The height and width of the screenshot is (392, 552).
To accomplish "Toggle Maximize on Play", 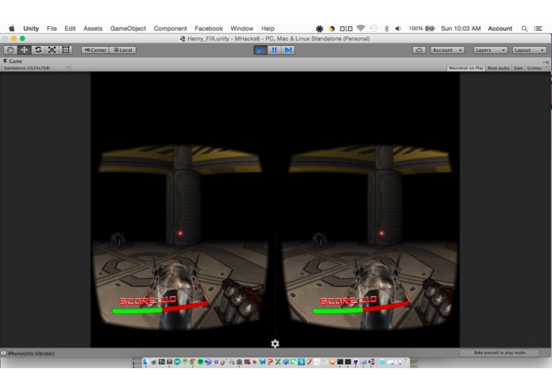I will coord(466,68).
